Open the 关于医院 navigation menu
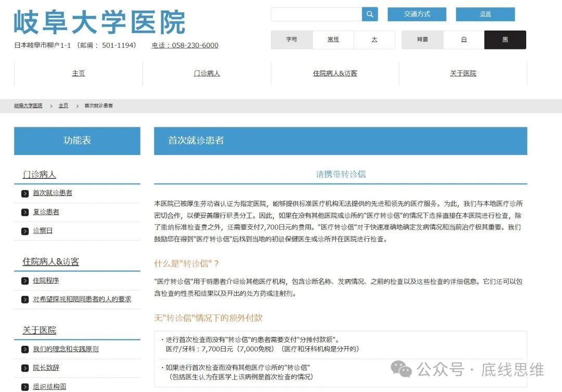Image resolution: width=562 pixels, height=392 pixels. [463, 73]
